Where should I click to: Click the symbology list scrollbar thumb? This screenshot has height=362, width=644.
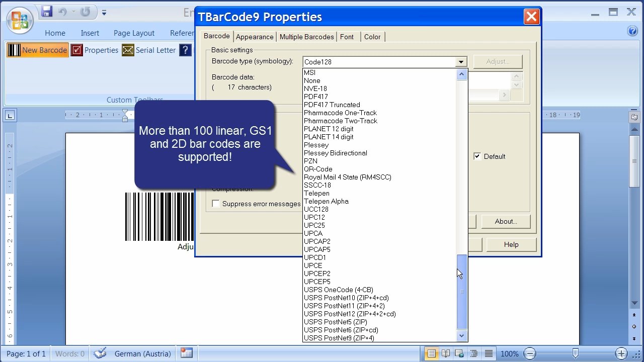point(461,292)
